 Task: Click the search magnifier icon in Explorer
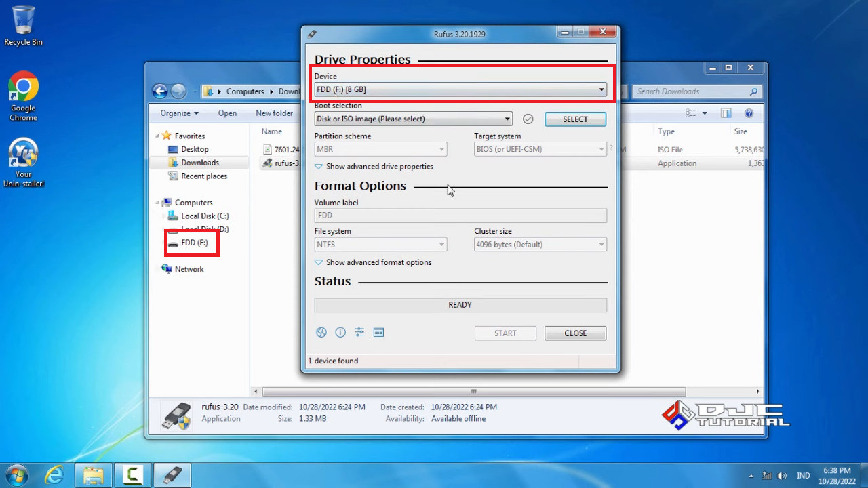(x=754, y=91)
